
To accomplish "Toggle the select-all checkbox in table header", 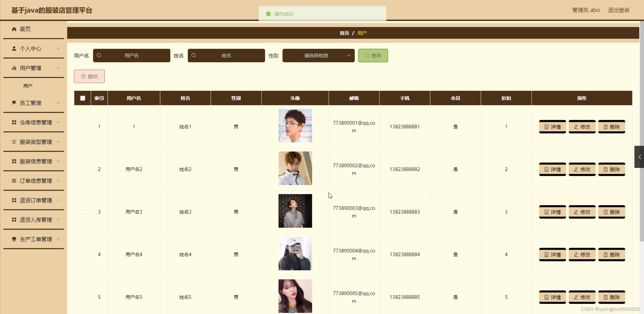I will pos(83,98).
